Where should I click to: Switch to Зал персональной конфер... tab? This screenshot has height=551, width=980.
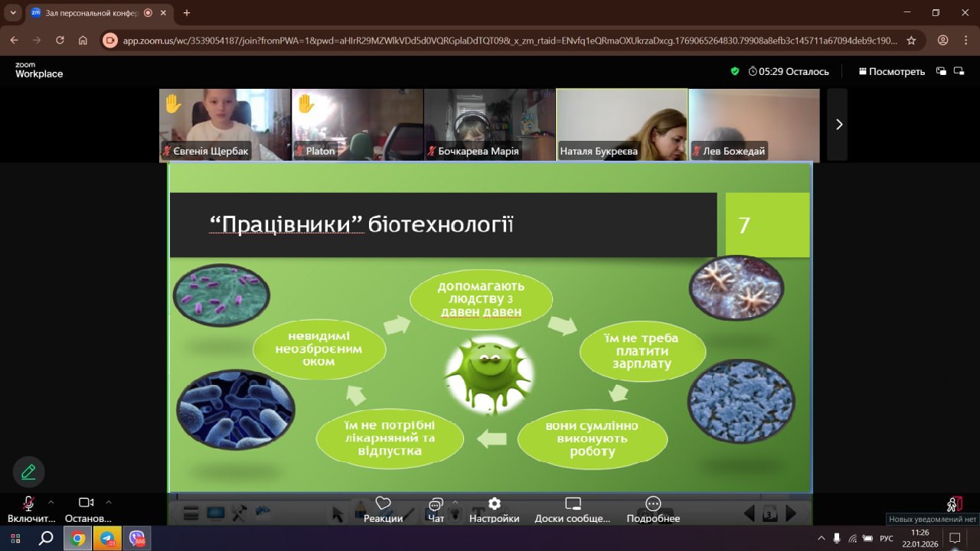click(92, 13)
